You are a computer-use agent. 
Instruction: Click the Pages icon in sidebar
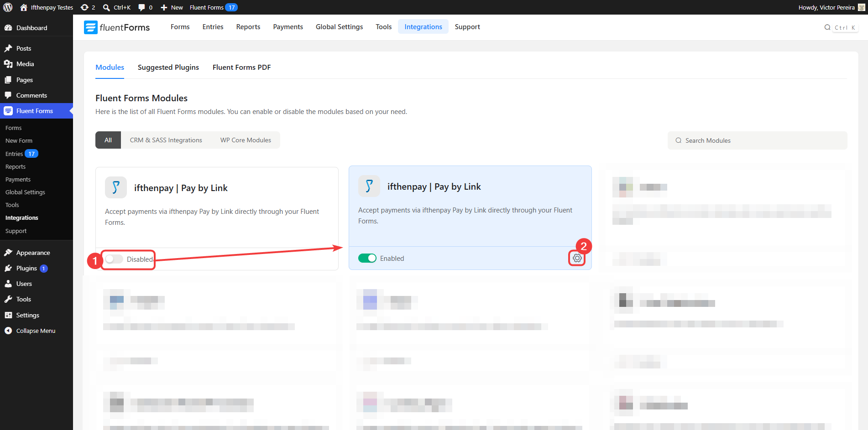(x=8, y=80)
